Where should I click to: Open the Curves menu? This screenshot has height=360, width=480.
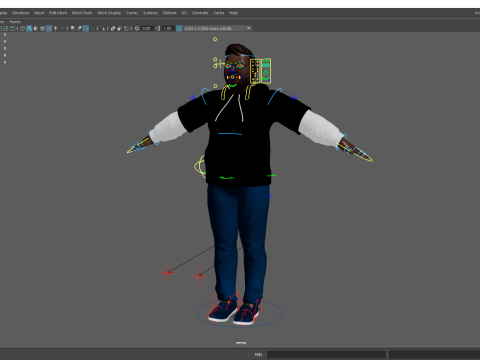click(132, 13)
